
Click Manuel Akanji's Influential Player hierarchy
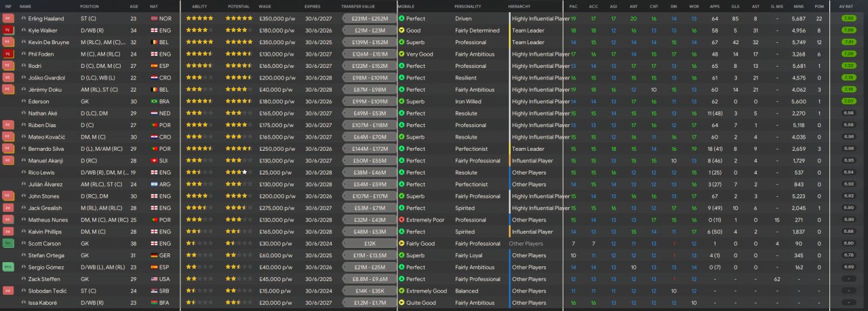(532, 160)
